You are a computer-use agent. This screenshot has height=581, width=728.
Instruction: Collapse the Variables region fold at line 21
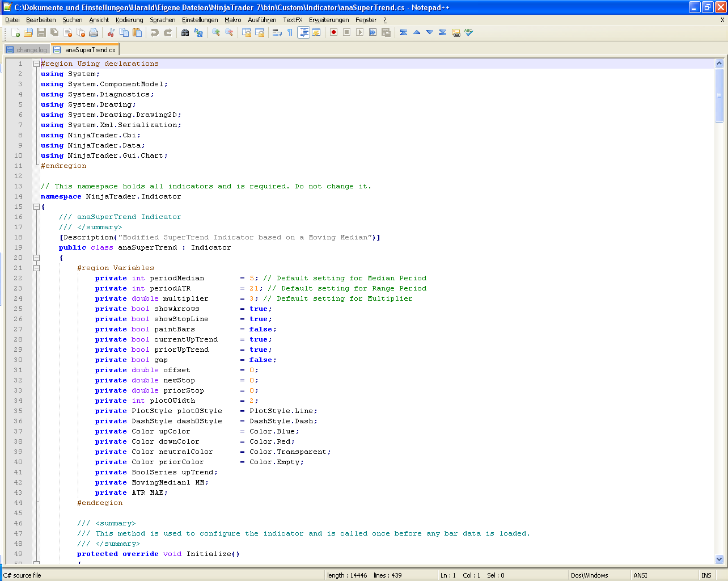tap(36, 268)
